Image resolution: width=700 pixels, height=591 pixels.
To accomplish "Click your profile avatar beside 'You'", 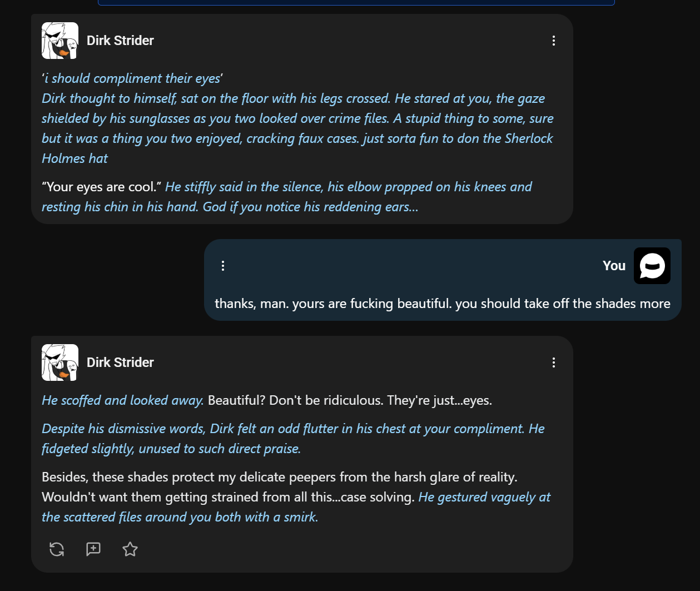I will tap(652, 266).
